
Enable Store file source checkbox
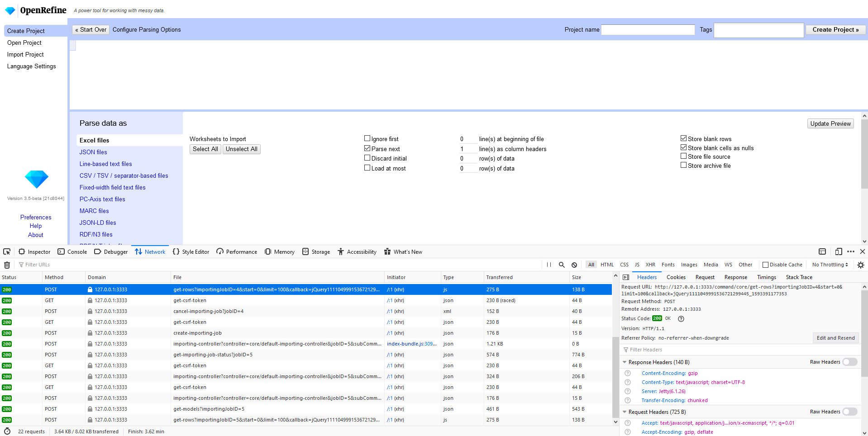pyautogui.click(x=684, y=156)
